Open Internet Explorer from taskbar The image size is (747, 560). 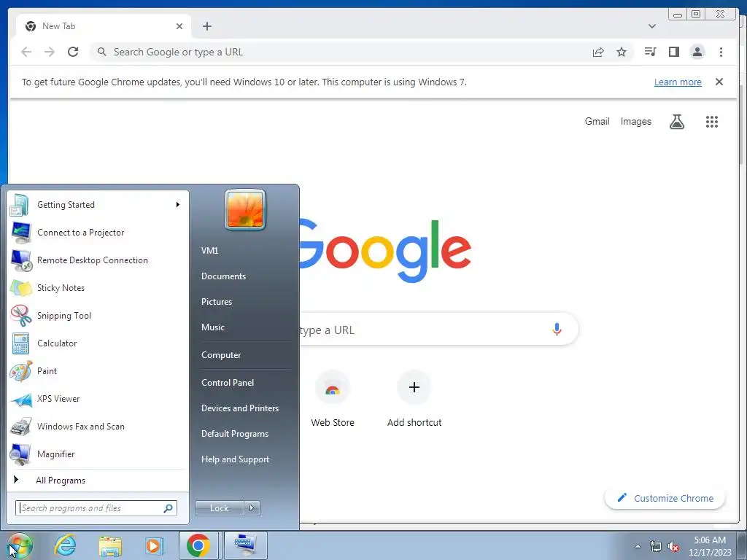65,545
